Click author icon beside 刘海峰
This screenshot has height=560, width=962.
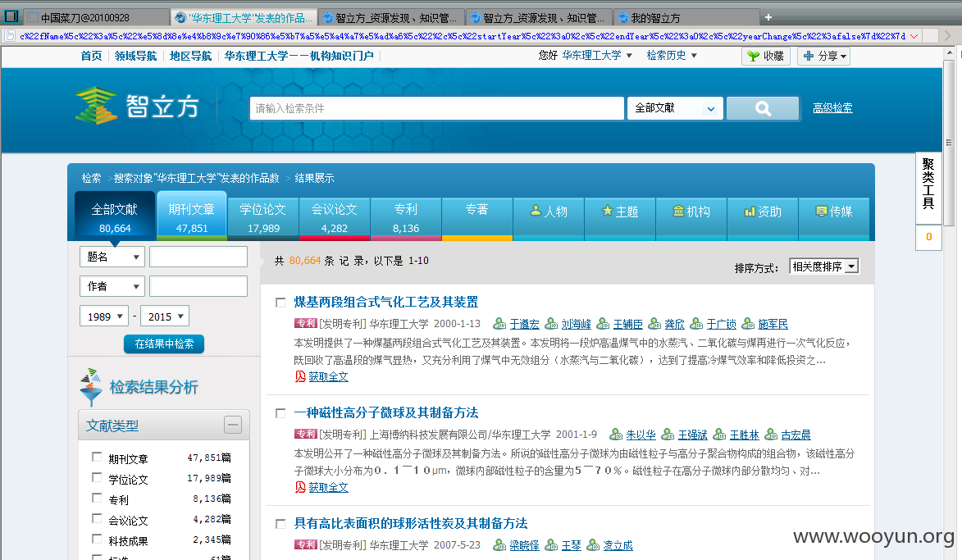552,324
